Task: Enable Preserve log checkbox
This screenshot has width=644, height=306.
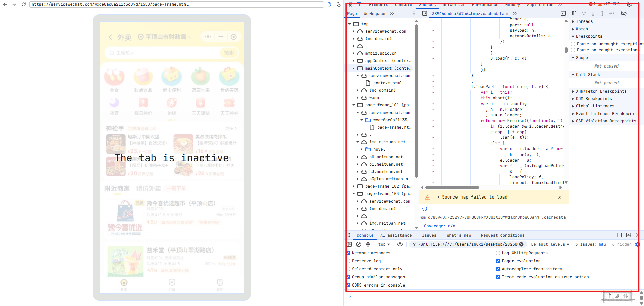Action: coord(348,261)
